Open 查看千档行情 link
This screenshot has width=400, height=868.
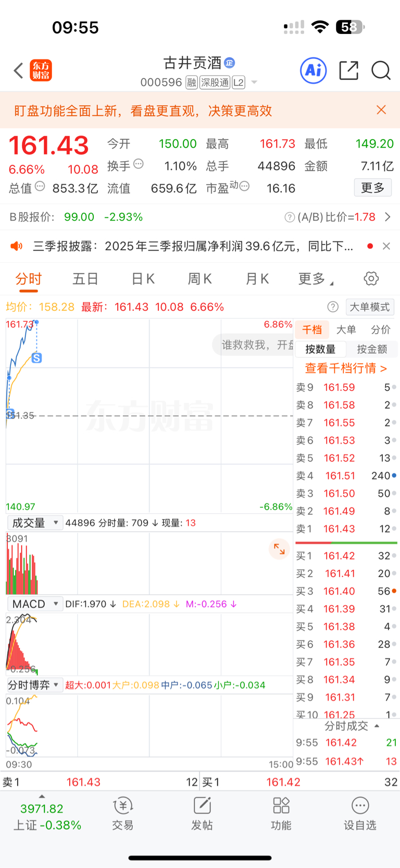click(346, 368)
